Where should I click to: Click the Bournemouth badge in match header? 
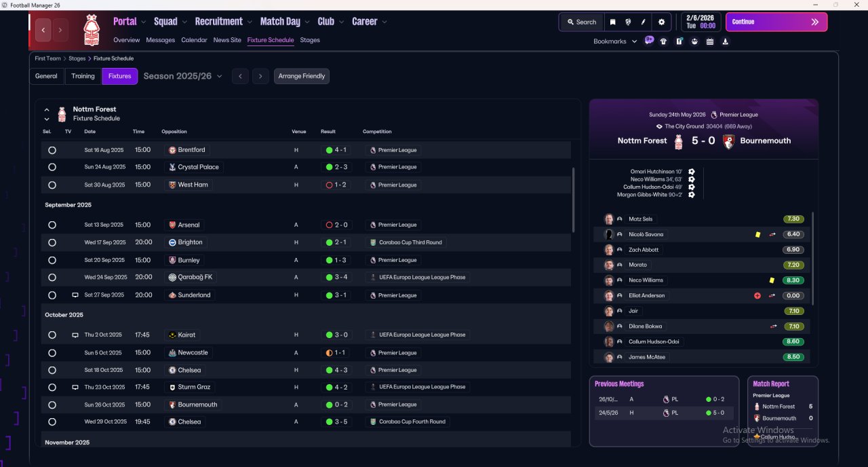coord(728,141)
